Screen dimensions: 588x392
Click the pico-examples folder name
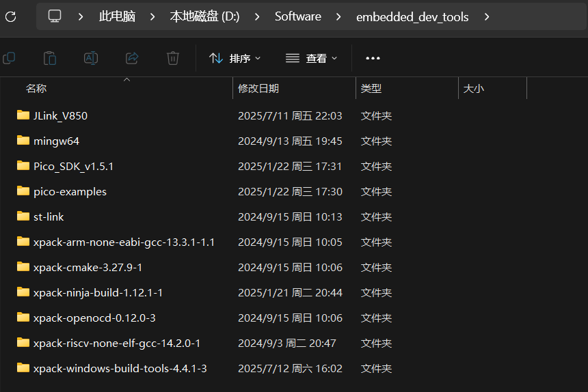point(70,192)
